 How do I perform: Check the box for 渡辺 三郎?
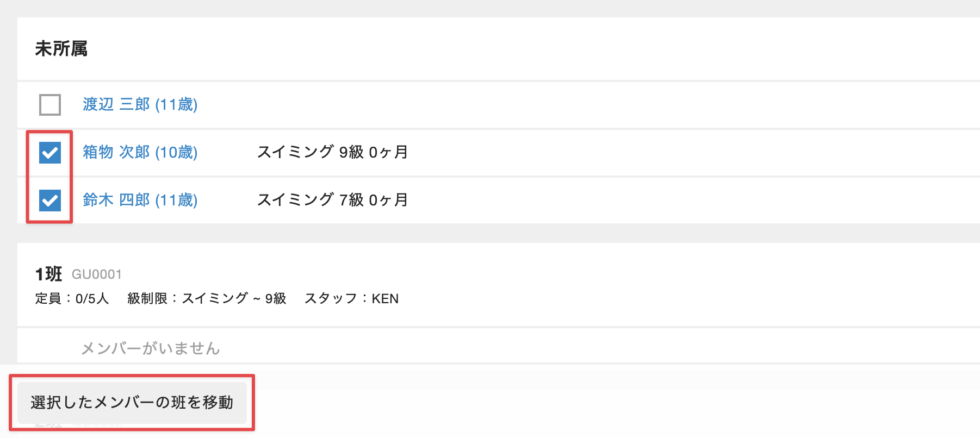50,105
